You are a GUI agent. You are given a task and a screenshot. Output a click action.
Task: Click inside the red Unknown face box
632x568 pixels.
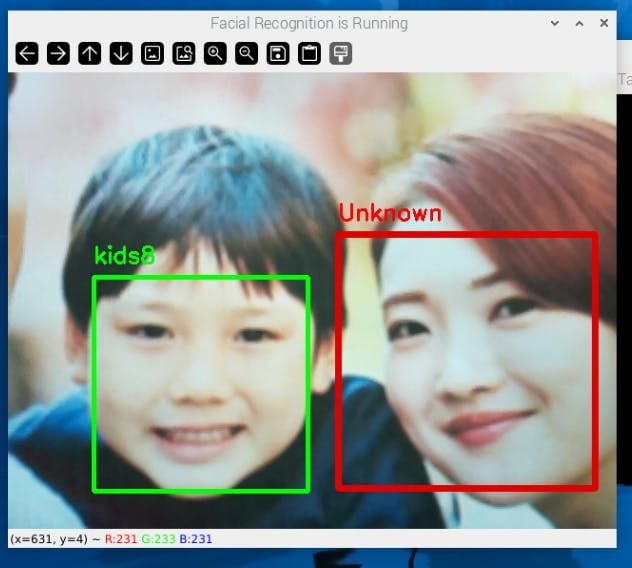coord(466,361)
